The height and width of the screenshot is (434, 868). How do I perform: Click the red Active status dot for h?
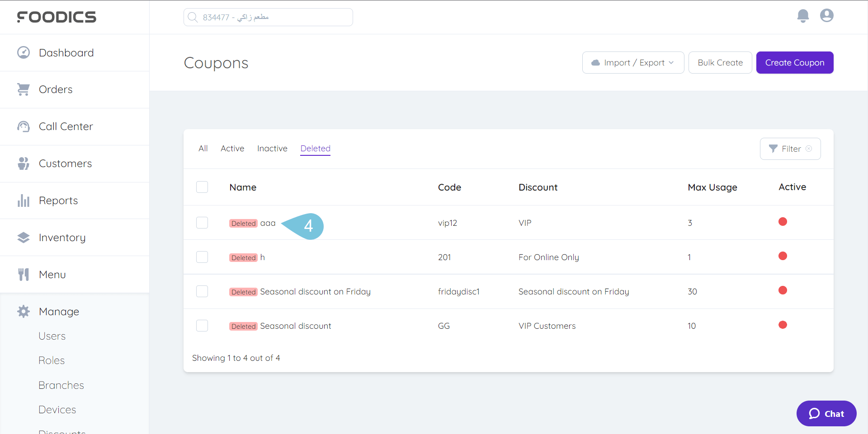click(783, 256)
